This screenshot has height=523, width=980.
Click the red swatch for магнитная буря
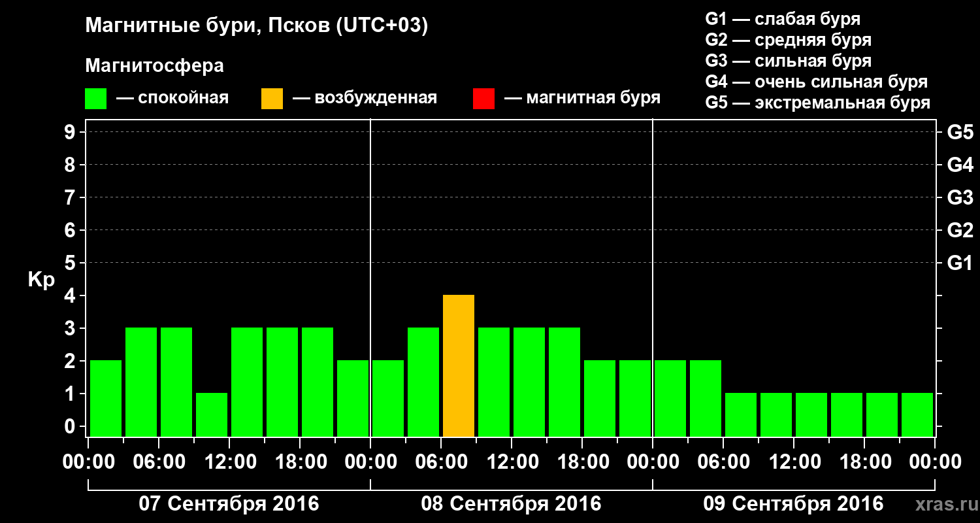coord(484,98)
